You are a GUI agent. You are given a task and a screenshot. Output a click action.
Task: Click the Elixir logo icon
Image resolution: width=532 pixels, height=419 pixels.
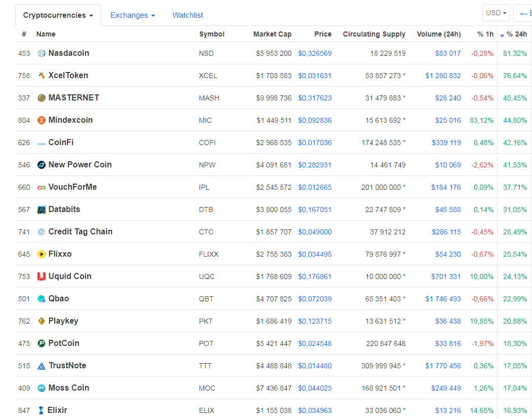(41, 410)
